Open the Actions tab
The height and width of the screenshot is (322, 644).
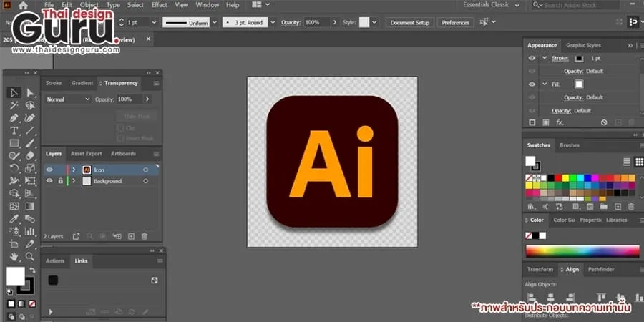(x=55, y=260)
